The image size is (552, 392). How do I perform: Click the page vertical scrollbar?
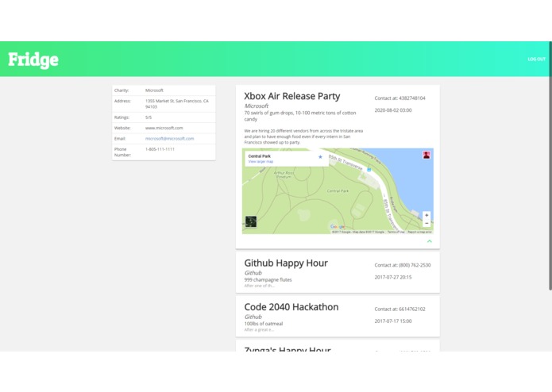coord(550,165)
